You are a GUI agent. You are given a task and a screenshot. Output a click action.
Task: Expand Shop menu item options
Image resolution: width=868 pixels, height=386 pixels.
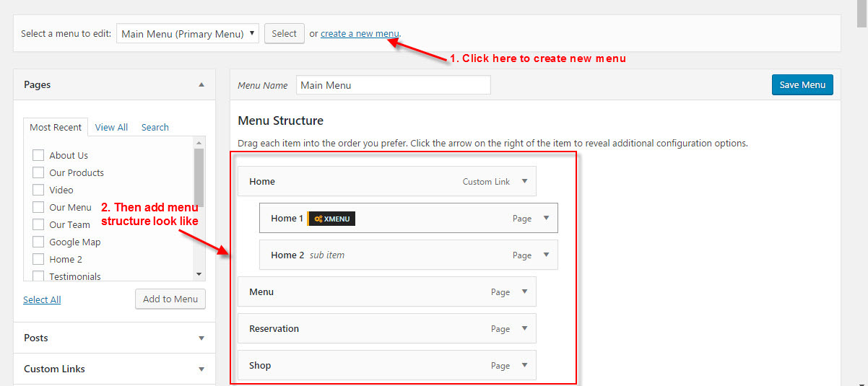point(524,365)
